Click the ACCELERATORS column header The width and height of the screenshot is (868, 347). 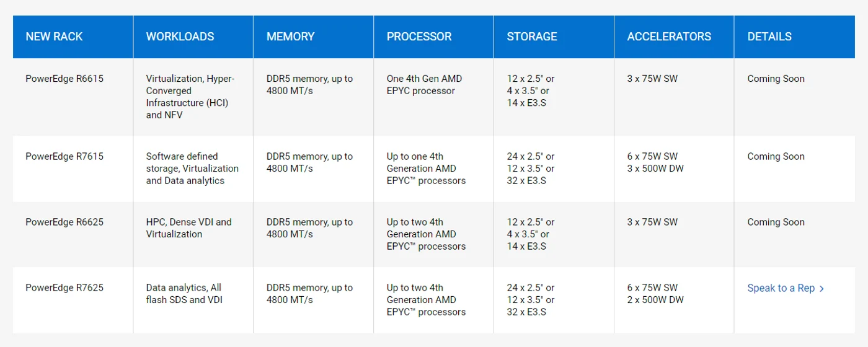click(x=669, y=37)
